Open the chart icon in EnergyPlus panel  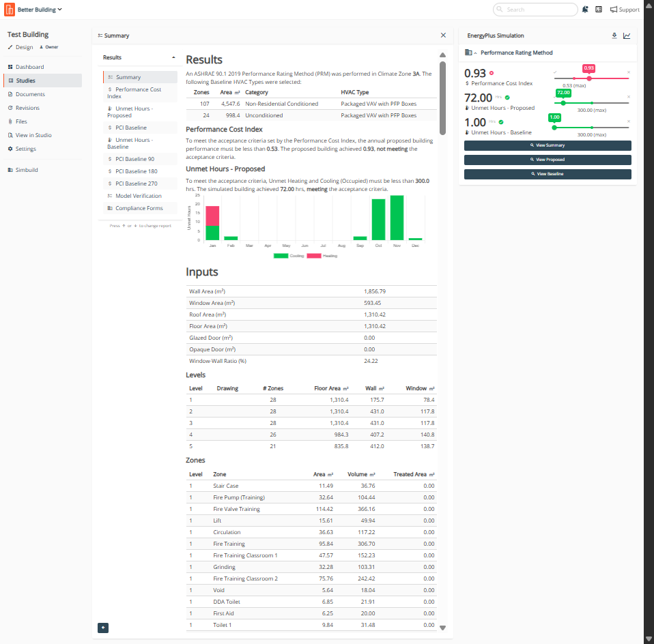627,36
